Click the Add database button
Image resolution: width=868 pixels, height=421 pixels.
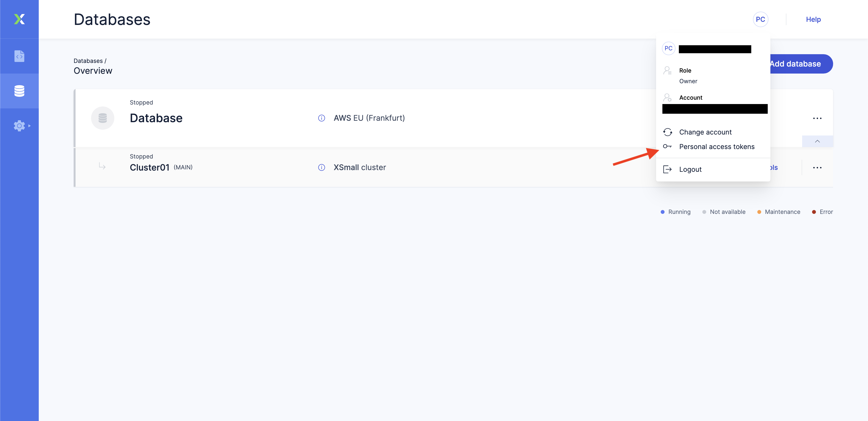(801, 64)
